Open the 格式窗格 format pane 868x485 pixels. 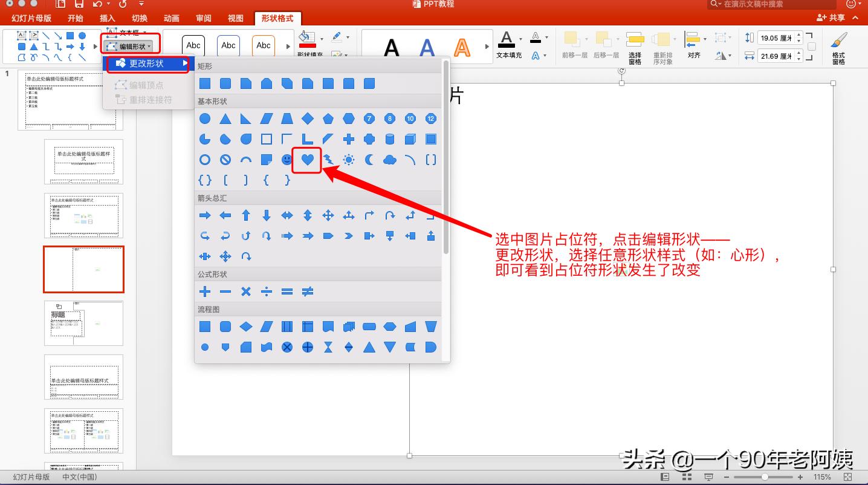(x=838, y=47)
